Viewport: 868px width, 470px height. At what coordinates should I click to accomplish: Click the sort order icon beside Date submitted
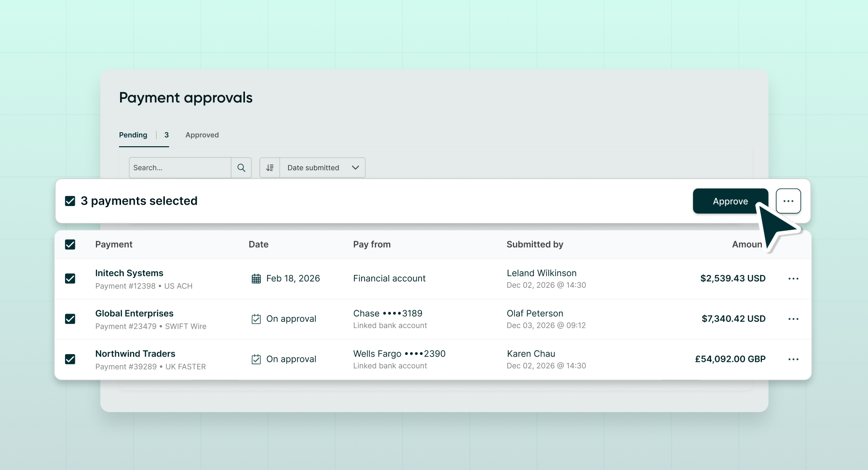pyautogui.click(x=269, y=167)
